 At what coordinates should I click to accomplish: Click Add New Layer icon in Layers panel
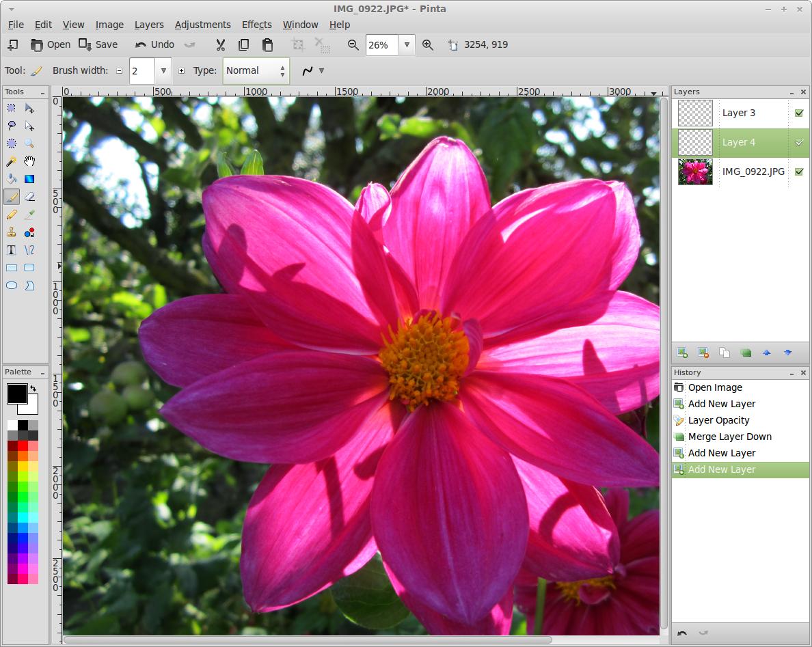[x=683, y=353]
